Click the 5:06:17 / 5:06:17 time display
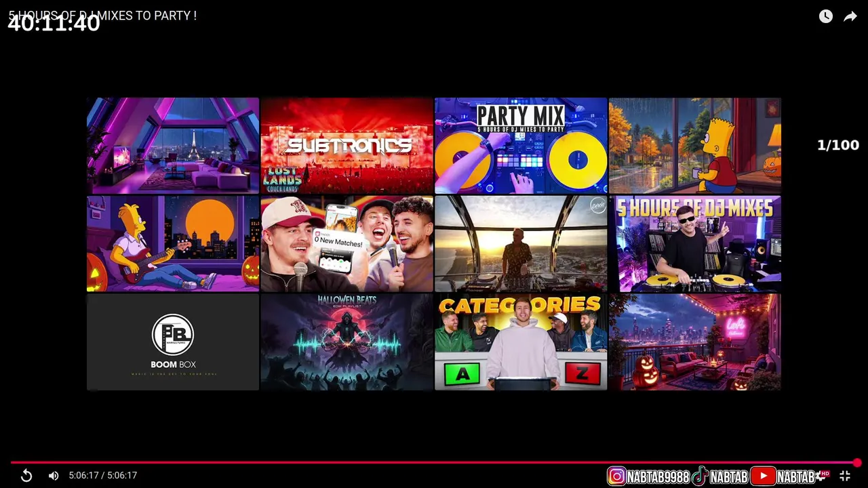The height and width of the screenshot is (488, 868). click(x=103, y=476)
